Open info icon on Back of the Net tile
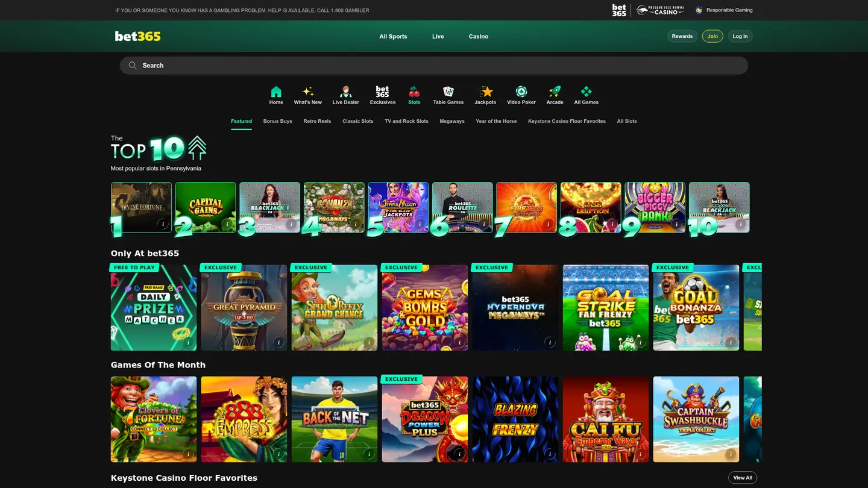868x488 pixels. pos(369,454)
